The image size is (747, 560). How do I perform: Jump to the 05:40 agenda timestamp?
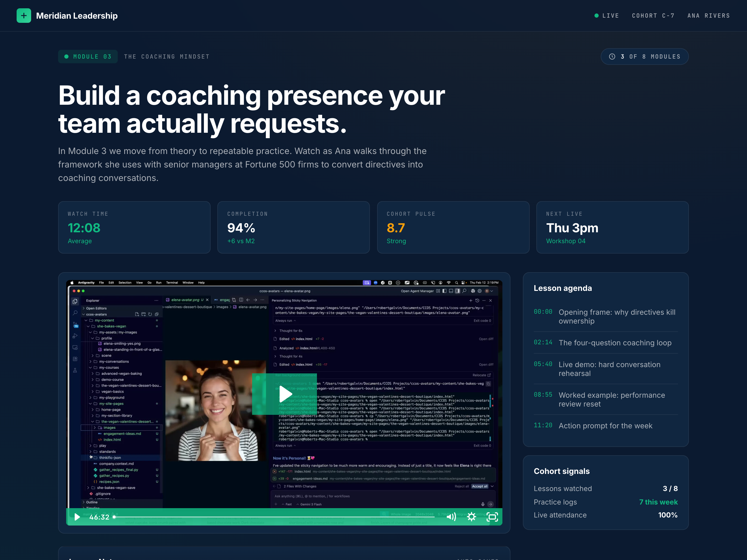543,364
